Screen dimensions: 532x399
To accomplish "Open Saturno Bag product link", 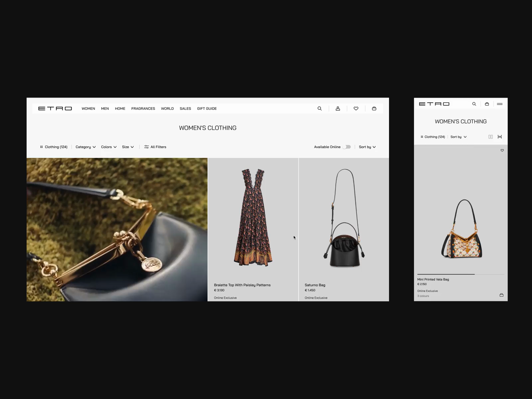I will (x=315, y=285).
